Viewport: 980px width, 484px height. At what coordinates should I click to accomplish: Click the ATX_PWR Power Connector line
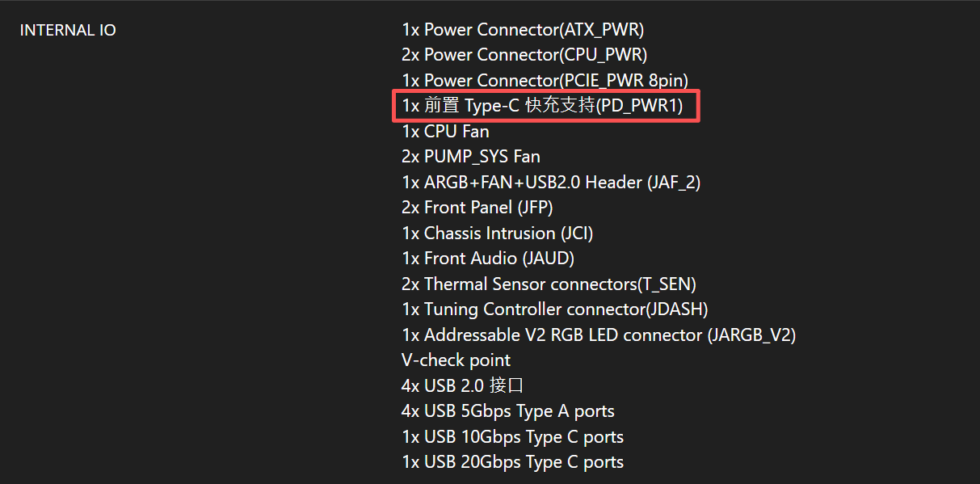click(523, 30)
